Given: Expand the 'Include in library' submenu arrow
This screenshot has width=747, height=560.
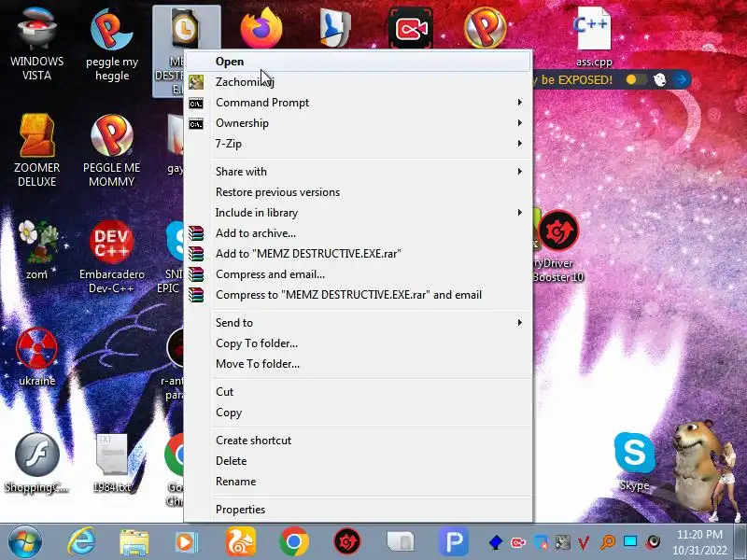Looking at the screenshot, I should click(520, 213).
